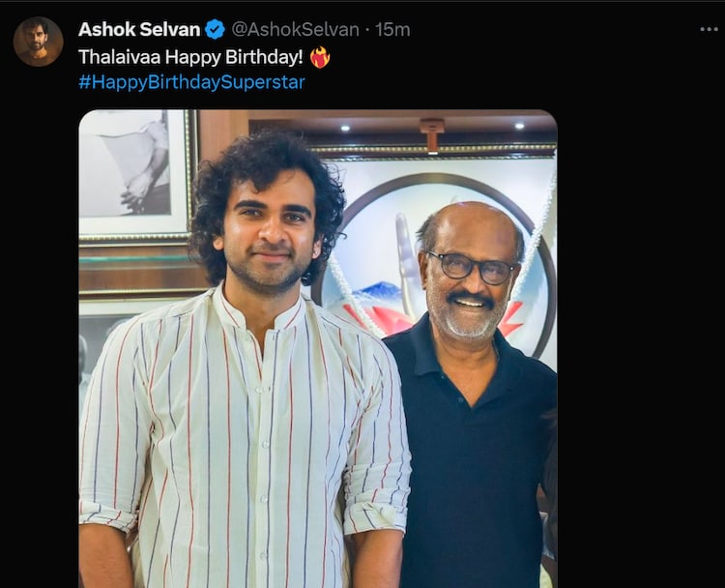Click the blue verified badge
This screenshot has width=725, height=588.
pos(215,30)
